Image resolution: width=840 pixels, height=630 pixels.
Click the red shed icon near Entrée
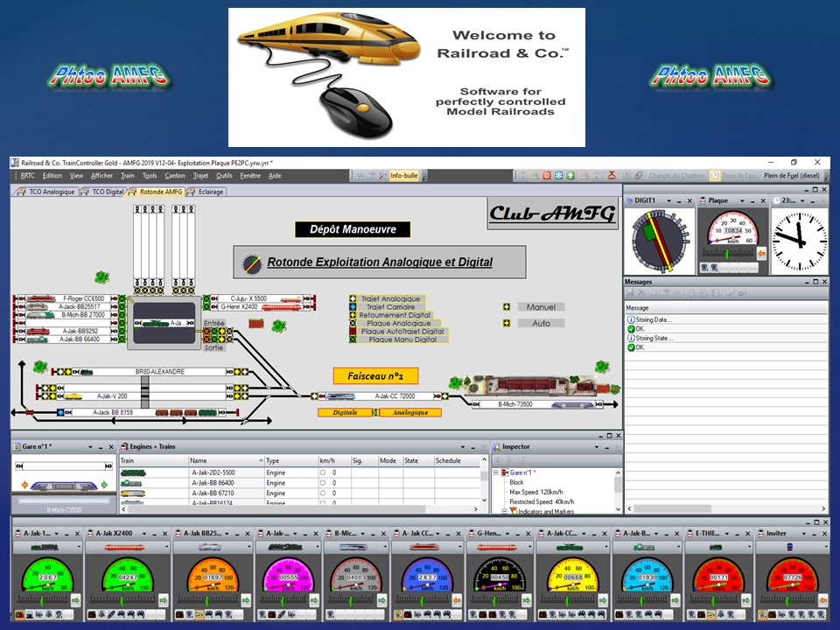[x=256, y=324]
